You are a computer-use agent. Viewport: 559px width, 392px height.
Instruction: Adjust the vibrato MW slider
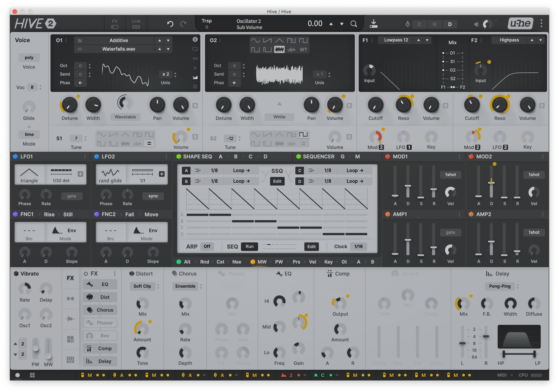coord(48,356)
